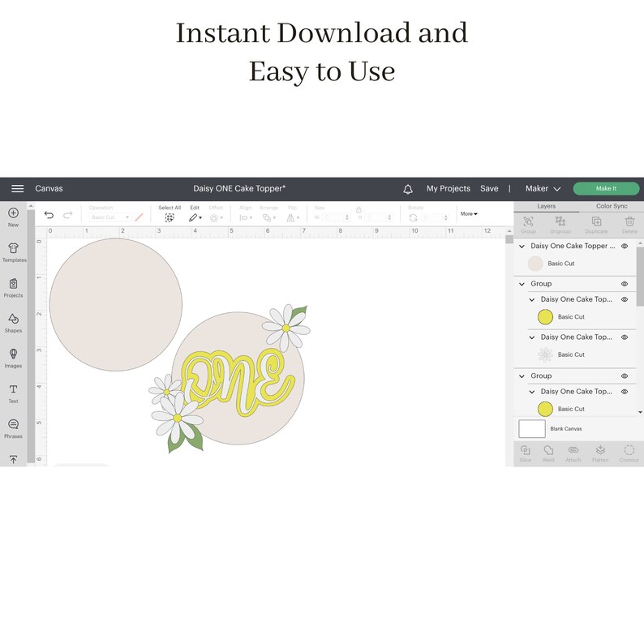Click the Group layers icon
The width and height of the screenshot is (644, 644).
pos(528,221)
